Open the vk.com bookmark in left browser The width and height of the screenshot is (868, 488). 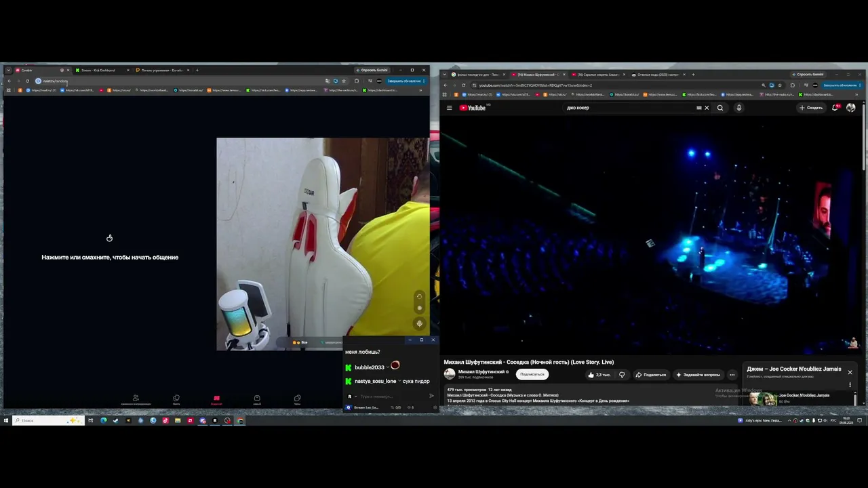click(79, 90)
